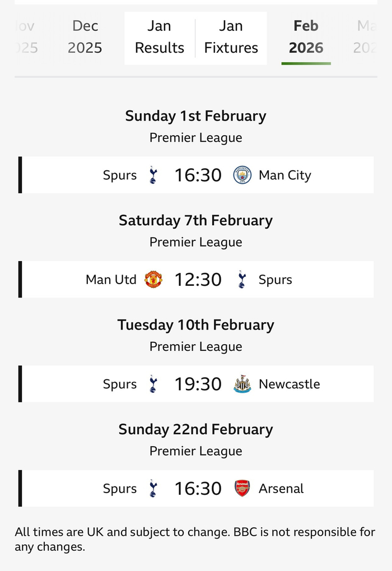Open the Jan Results tab
Screen dimensions: 392x571
(160, 37)
